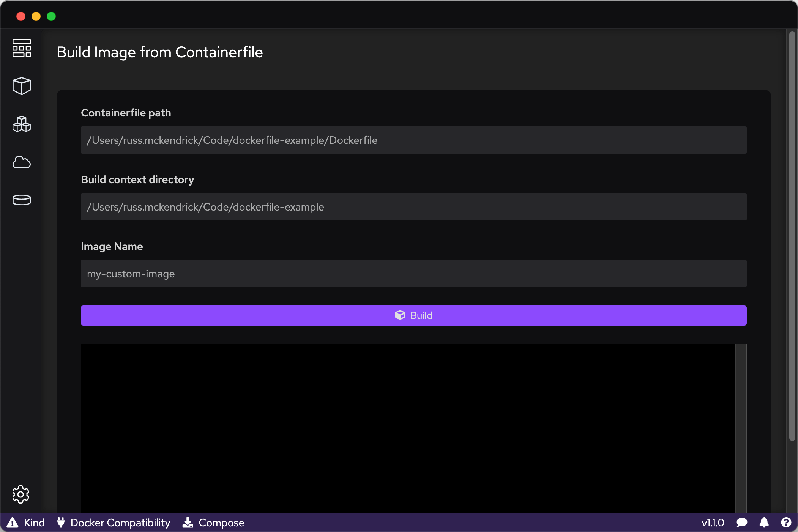Click the pods/cluster icon in sidebar

coord(21,124)
